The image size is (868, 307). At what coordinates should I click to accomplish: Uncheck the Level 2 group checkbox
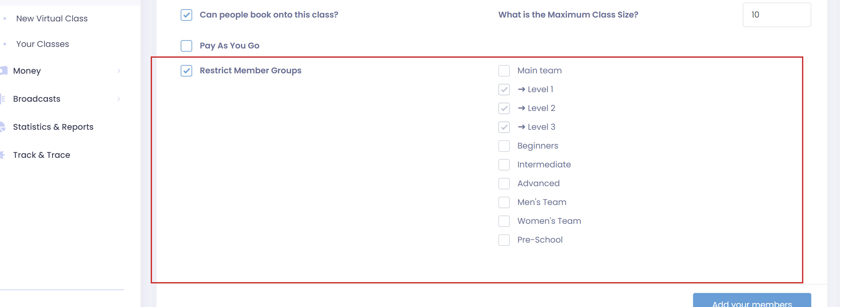[504, 108]
